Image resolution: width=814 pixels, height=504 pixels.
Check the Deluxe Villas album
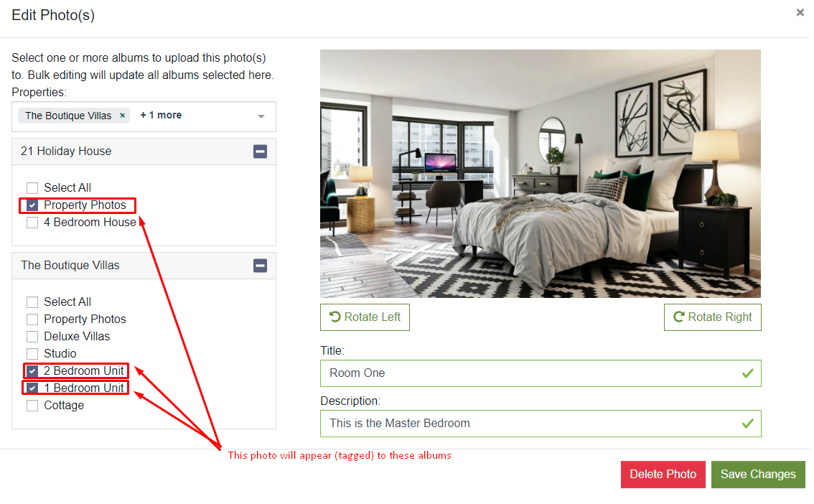pos(32,337)
